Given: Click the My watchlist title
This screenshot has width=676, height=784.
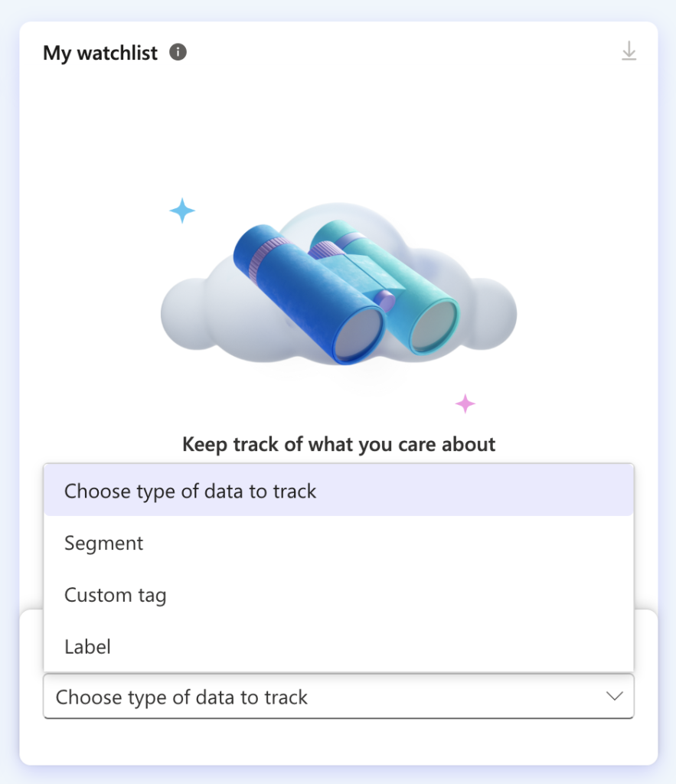Looking at the screenshot, I should point(100,53).
